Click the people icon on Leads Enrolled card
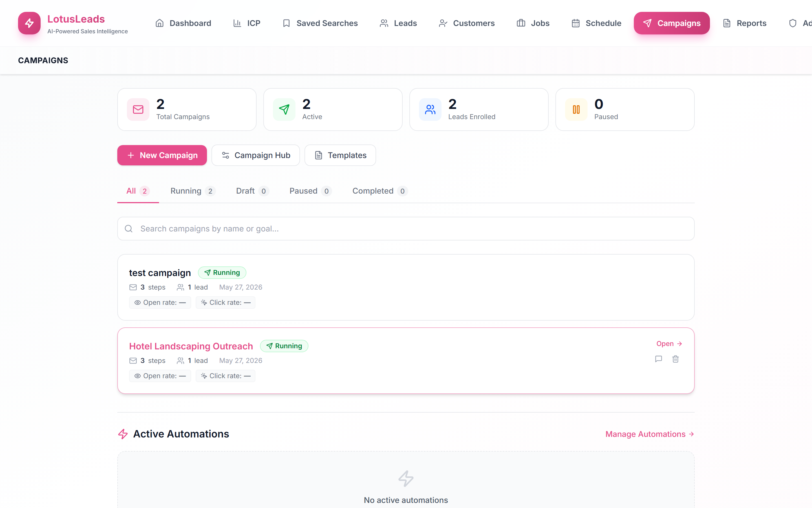 point(430,110)
